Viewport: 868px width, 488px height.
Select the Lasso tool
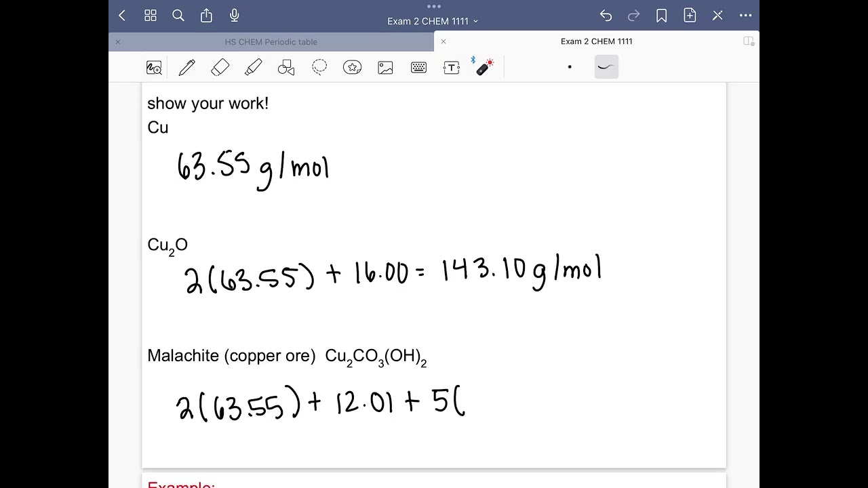pos(319,67)
